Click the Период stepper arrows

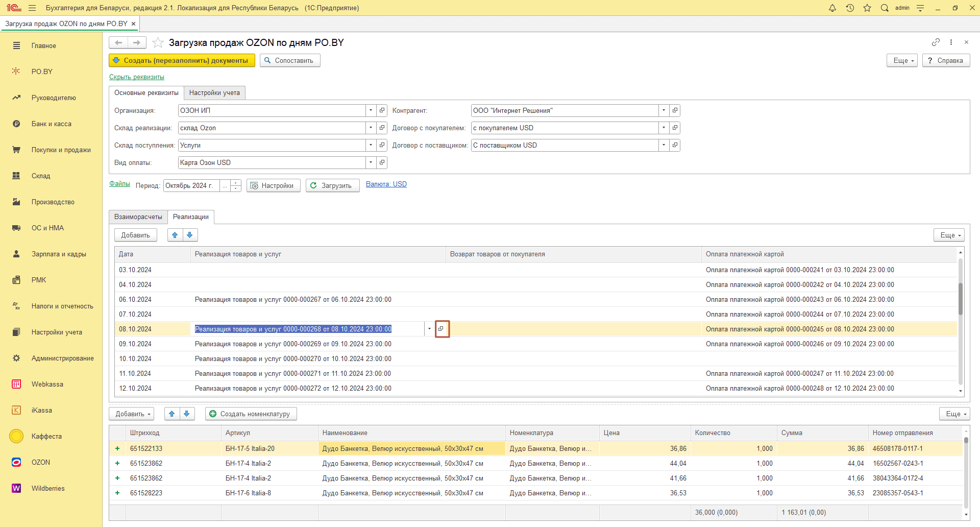pos(235,185)
